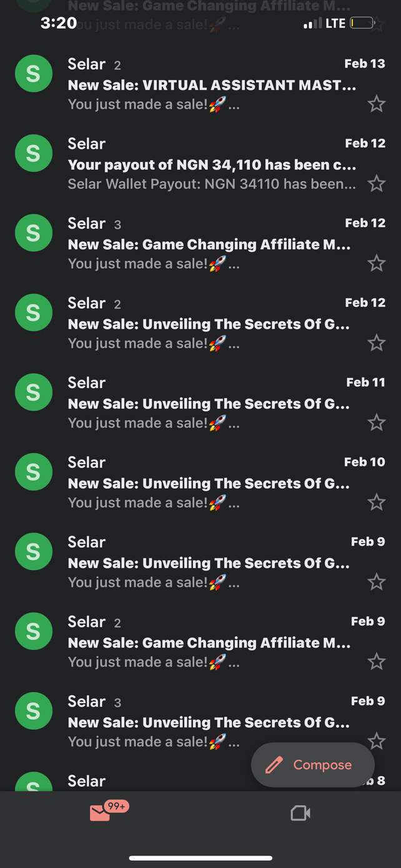401x868 pixels.
Task: Star the Feb 11 Selar email
Action: 376,423
